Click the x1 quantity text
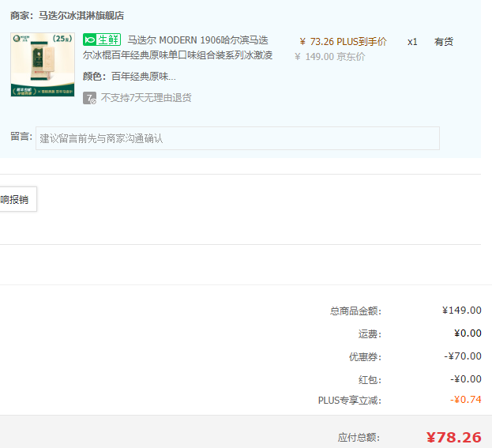Image resolution: width=492 pixels, height=448 pixels. pyautogui.click(x=412, y=42)
